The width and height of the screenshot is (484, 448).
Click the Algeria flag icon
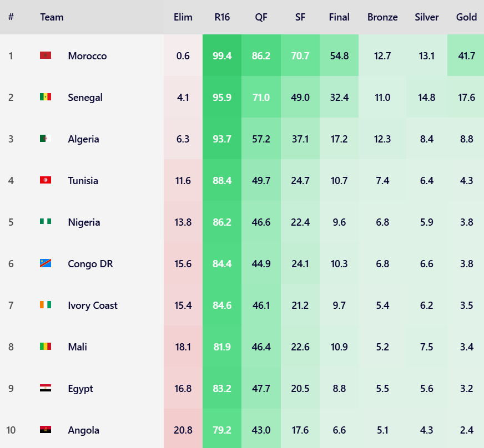46,139
